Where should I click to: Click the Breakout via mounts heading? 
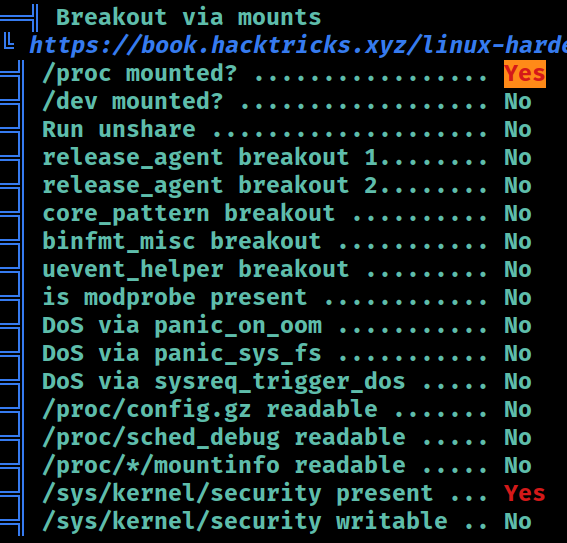(188, 17)
